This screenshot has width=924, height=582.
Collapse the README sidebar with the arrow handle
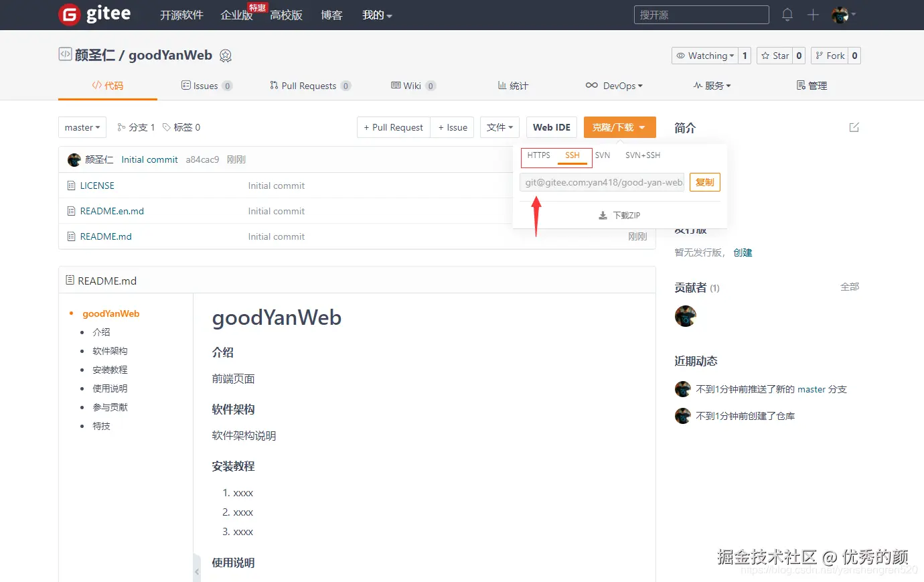(x=197, y=571)
